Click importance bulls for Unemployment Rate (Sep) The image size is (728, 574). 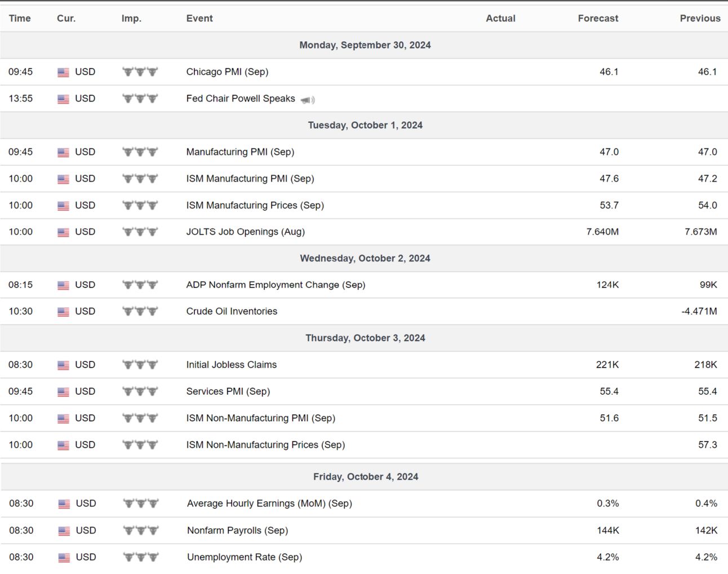click(x=141, y=557)
